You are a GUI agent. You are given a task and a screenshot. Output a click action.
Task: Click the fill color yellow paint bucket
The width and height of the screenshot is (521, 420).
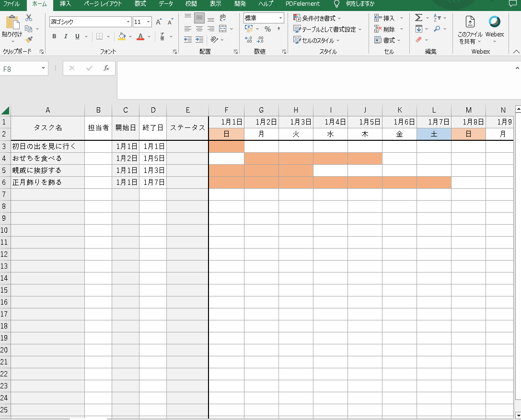(122, 36)
